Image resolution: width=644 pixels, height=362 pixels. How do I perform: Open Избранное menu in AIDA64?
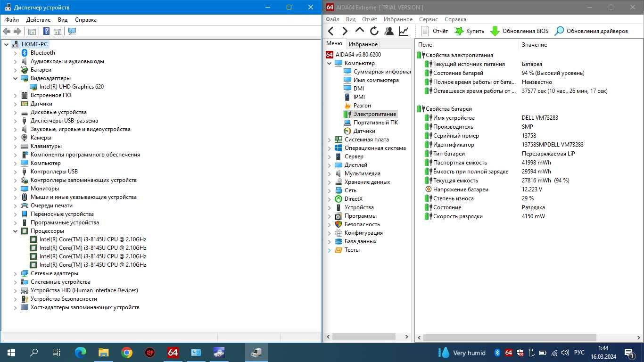(398, 19)
